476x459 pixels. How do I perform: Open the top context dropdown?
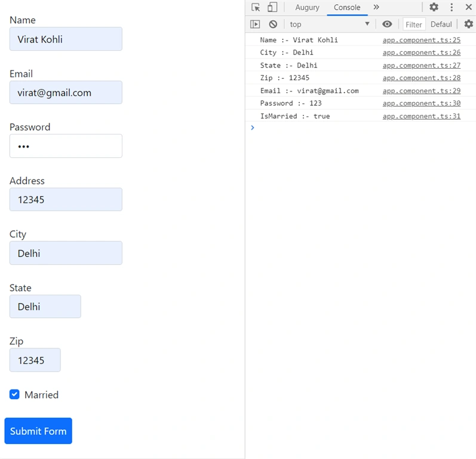330,25
